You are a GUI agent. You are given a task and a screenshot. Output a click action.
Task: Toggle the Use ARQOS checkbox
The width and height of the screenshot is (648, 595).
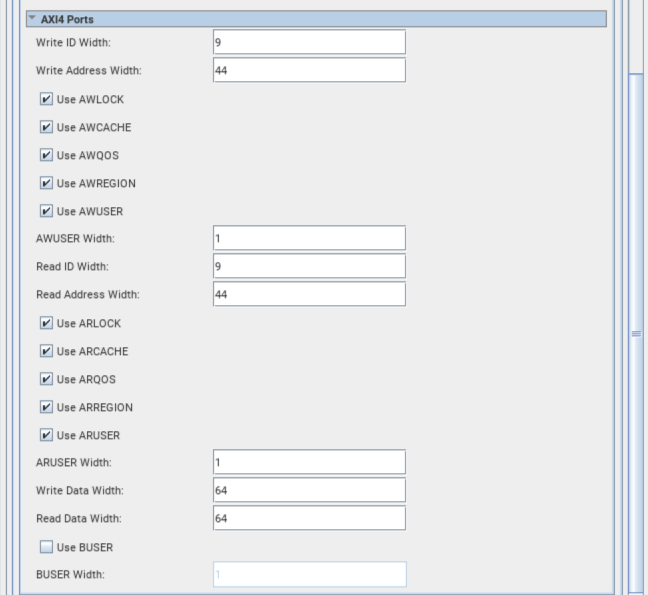tap(46, 380)
